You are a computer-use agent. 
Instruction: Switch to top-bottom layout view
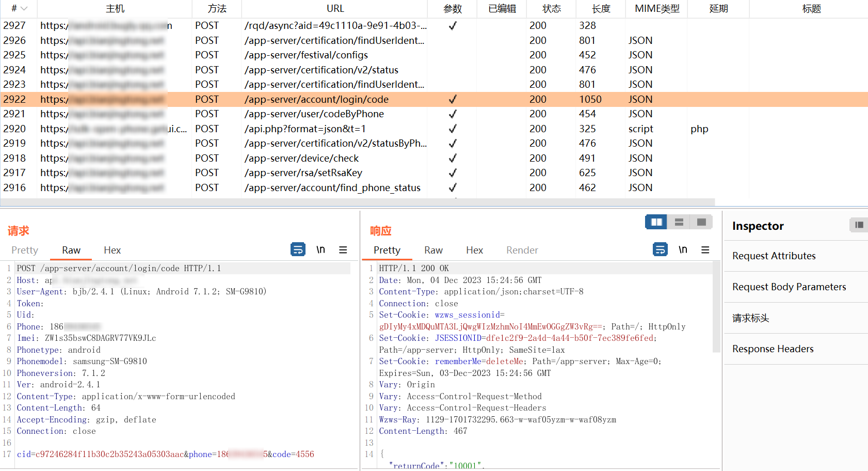tap(679, 222)
